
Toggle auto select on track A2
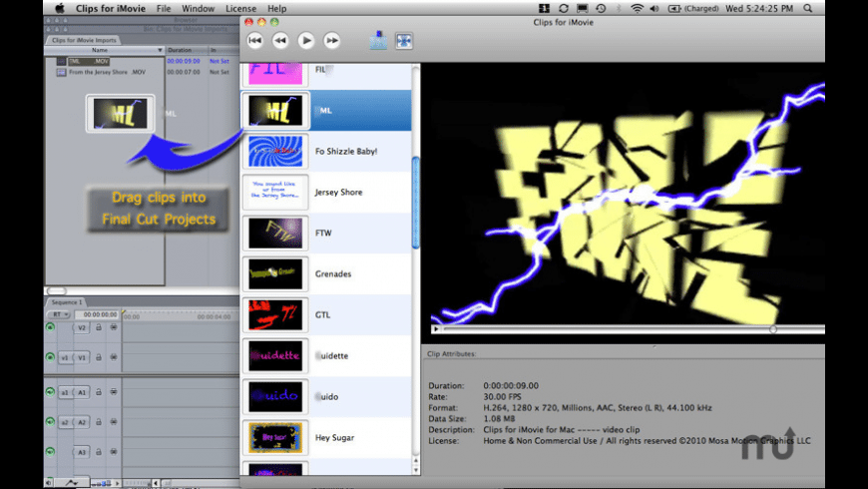tap(113, 423)
